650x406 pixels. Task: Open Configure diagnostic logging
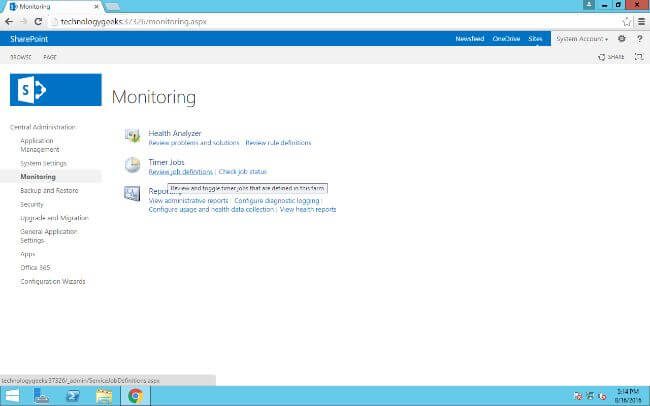click(277, 201)
